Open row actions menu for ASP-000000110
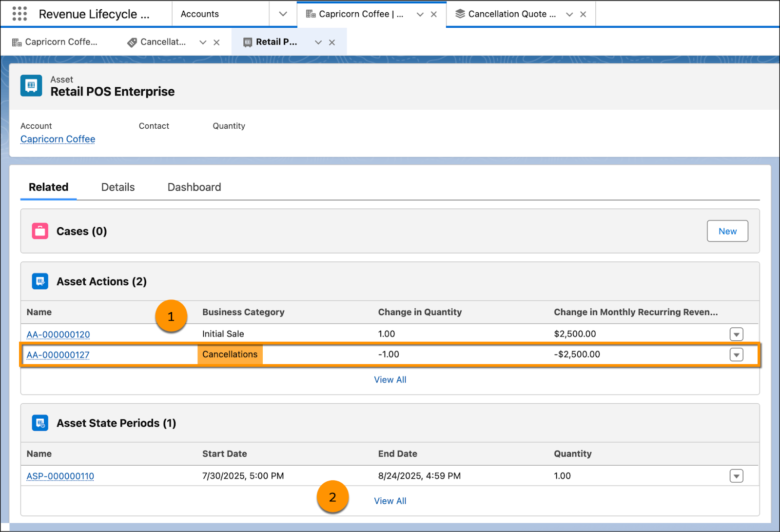 736,476
